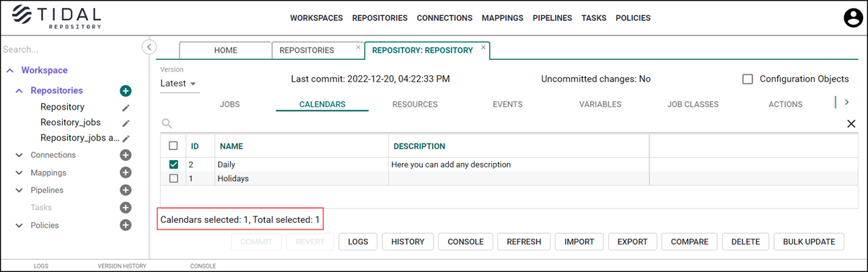Viewport: 868px width, 272px height.
Task: Enable the Configuration Objects checkbox
Action: (748, 79)
